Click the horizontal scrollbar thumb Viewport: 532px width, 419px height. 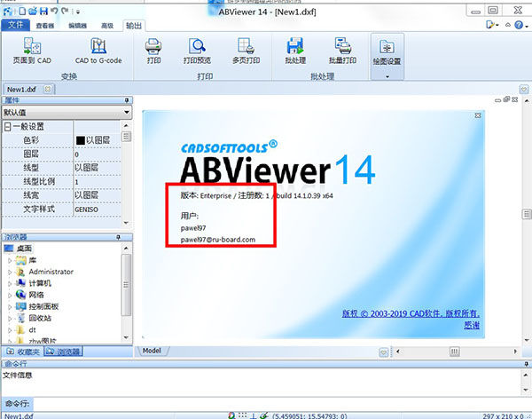pyautogui.click(x=455, y=352)
